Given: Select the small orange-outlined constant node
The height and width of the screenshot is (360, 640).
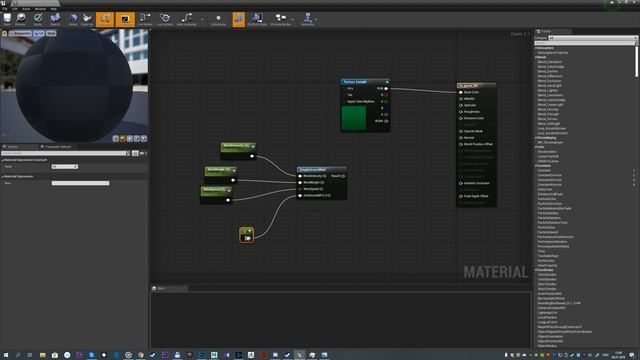Looking at the screenshot, I should [x=247, y=235].
